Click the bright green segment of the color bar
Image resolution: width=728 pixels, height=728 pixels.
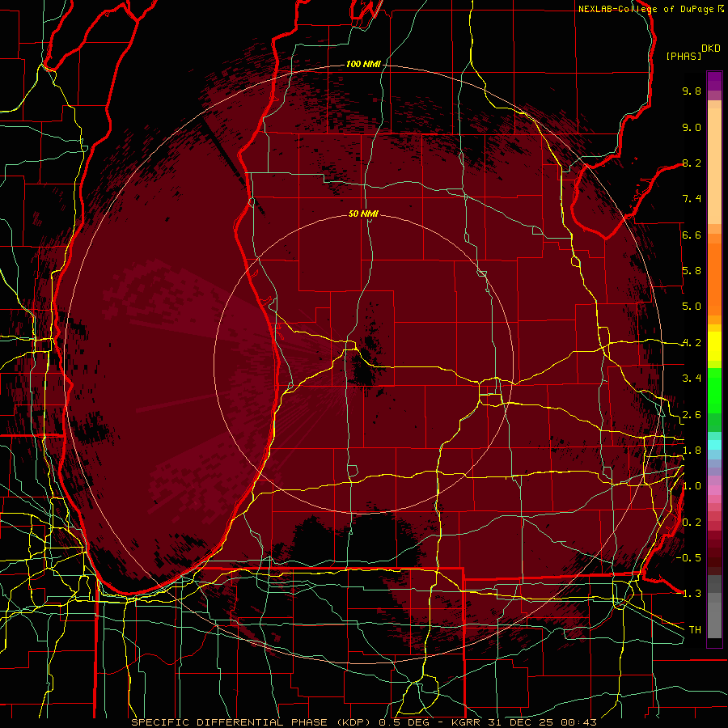click(x=714, y=390)
